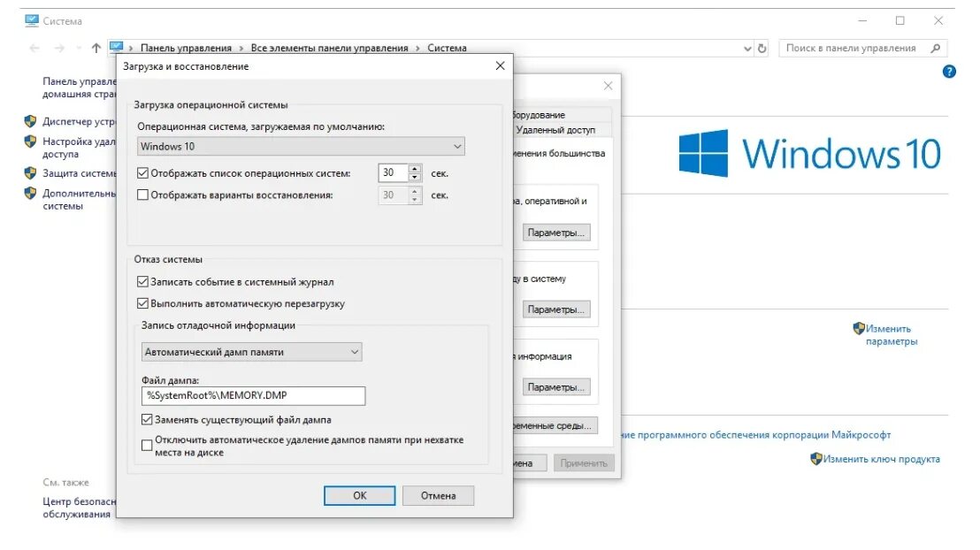
Task: Open Microsoft software license terms link
Action: [x=756, y=434]
